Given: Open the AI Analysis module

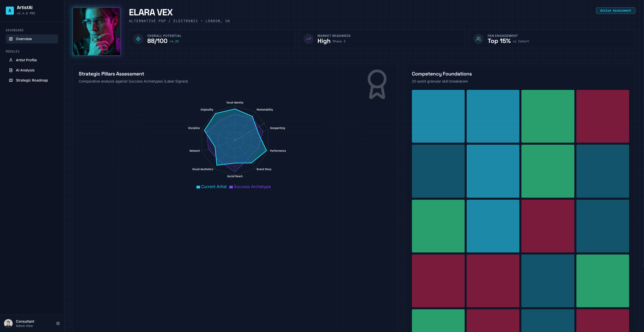Looking at the screenshot, I should 32,70.
